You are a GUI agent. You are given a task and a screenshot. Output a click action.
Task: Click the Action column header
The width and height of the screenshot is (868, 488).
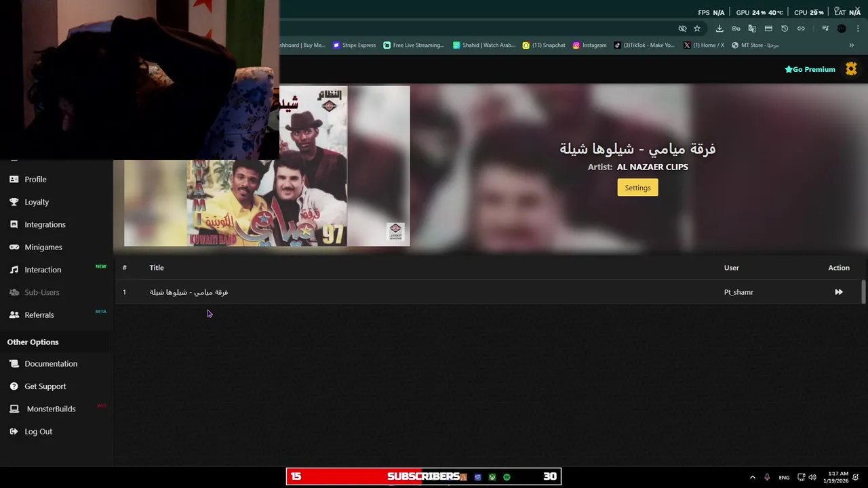click(839, 268)
